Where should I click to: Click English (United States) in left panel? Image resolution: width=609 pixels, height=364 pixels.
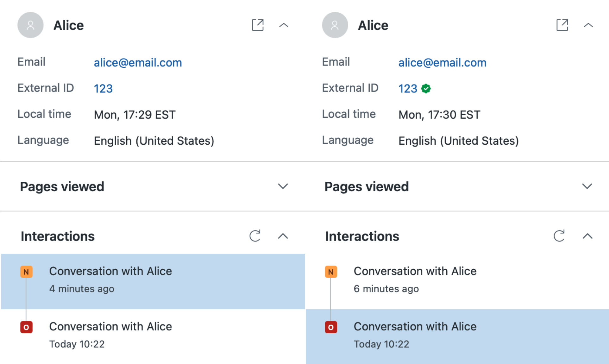154,141
